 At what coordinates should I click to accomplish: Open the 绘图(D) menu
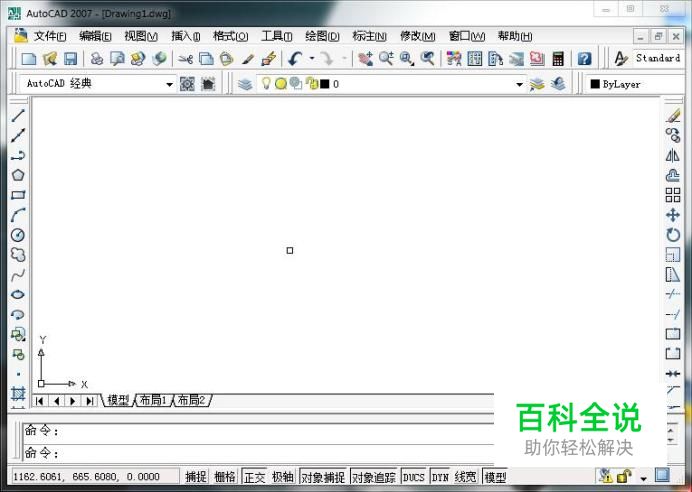coord(322,36)
